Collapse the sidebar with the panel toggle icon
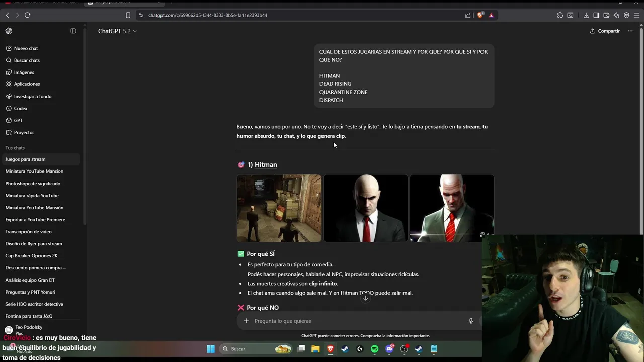 [x=73, y=31]
